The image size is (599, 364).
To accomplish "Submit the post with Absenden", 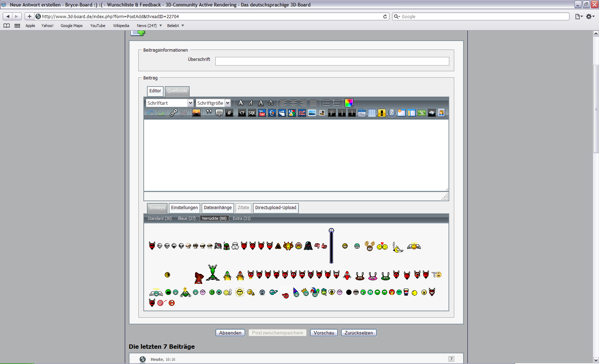I will coord(230,333).
